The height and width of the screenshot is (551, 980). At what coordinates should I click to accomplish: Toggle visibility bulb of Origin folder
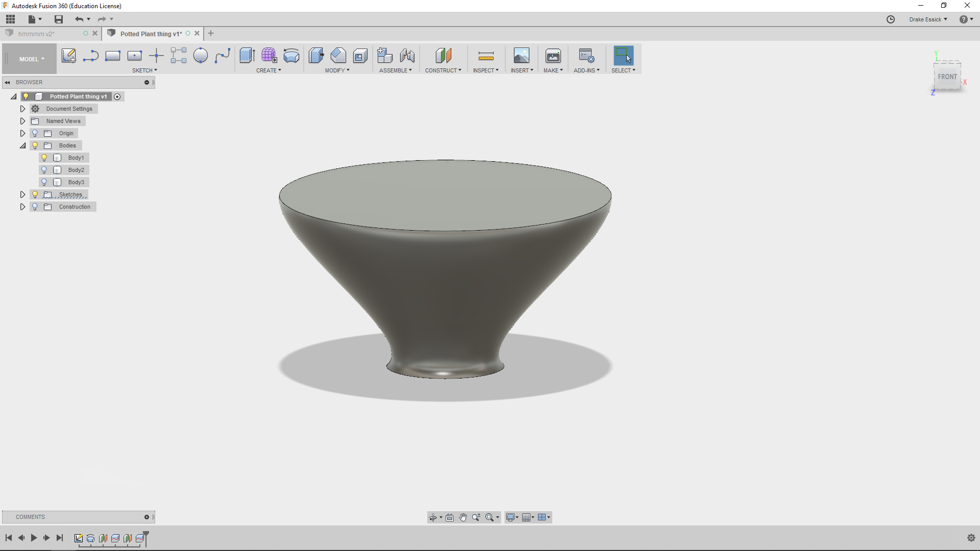[35, 133]
